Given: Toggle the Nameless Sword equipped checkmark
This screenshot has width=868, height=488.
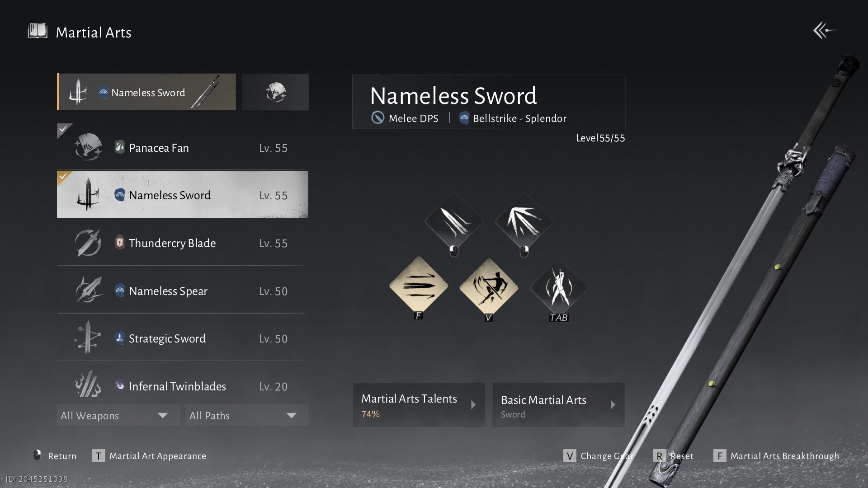Looking at the screenshot, I should click(63, 177).
